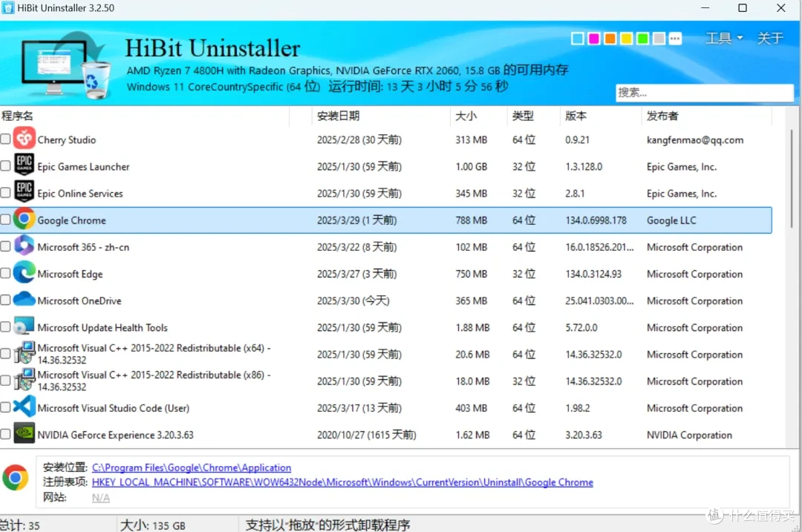
Task: Click the Google Chrome icon in list
Action: 24,219
